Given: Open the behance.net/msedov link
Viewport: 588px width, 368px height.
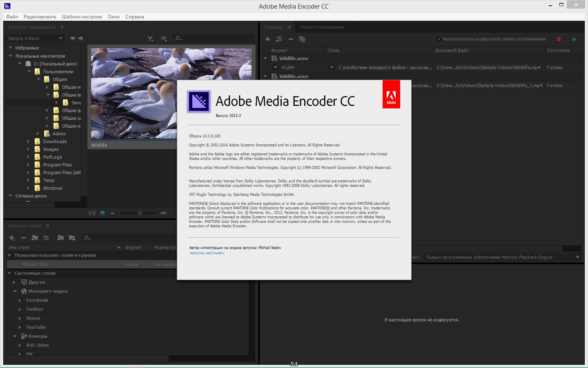Looking at the screenshot, I should click(207, 253).
